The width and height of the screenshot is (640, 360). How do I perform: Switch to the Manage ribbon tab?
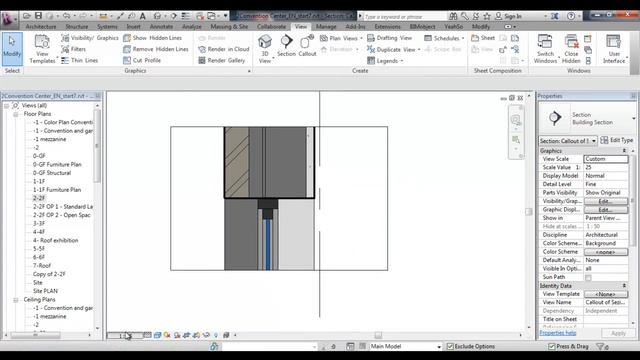[326, 27]
